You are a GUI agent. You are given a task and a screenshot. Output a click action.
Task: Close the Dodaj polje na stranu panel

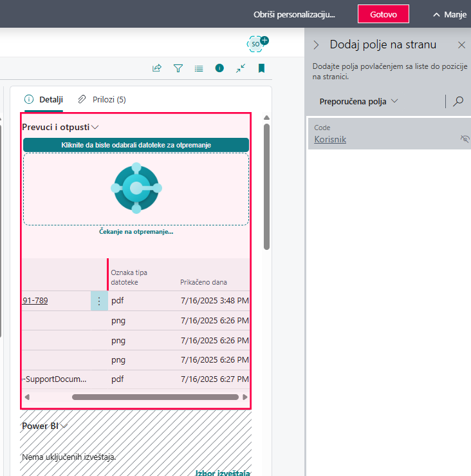(x=461, y=45)
